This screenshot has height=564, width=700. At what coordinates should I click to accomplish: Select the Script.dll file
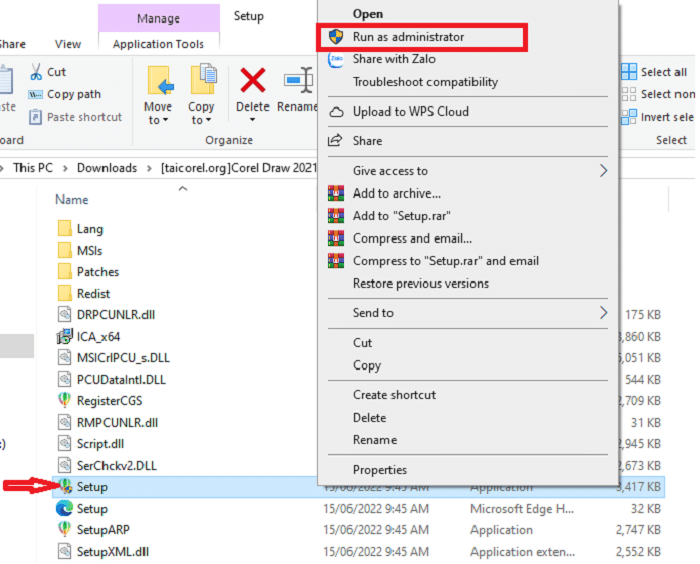(x=100, y=444)
